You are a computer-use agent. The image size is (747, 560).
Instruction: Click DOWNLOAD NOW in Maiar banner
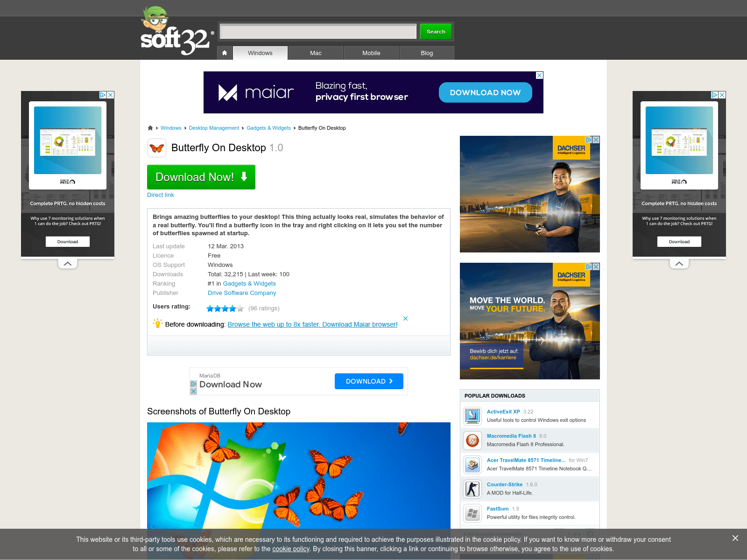pos(486,92)
